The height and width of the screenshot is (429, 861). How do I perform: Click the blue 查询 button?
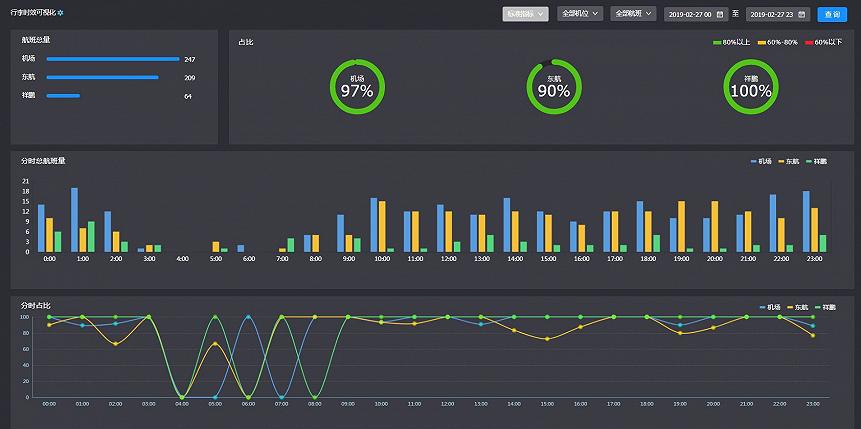click(x=831, y=14)
